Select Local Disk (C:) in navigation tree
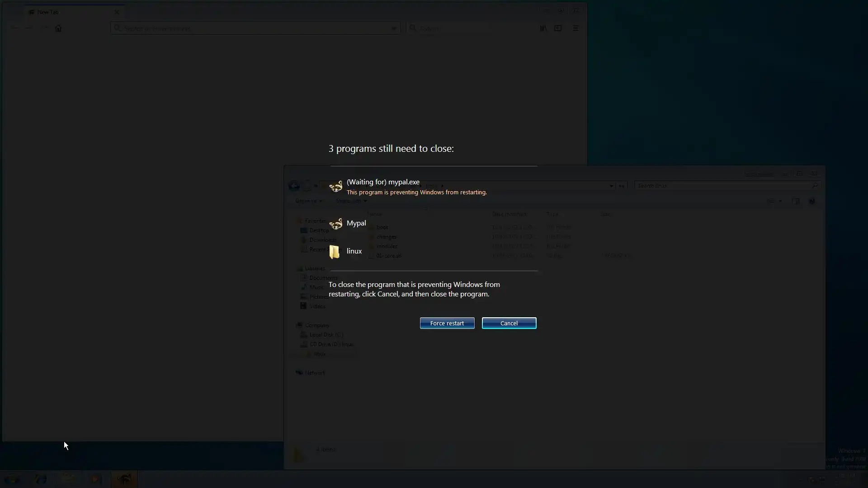868x488 pixels. [x=326, y=335]
